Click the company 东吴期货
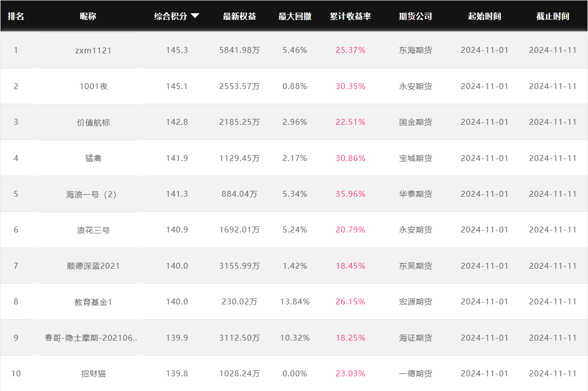The image size is (588, 391). coord(416,266)
